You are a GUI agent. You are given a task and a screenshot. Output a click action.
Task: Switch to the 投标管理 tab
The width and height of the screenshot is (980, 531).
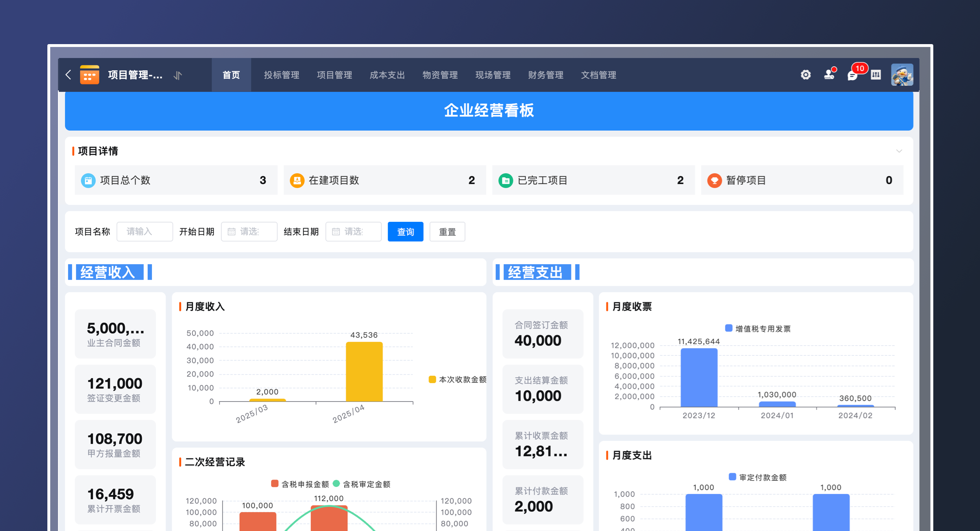(281, 75)
